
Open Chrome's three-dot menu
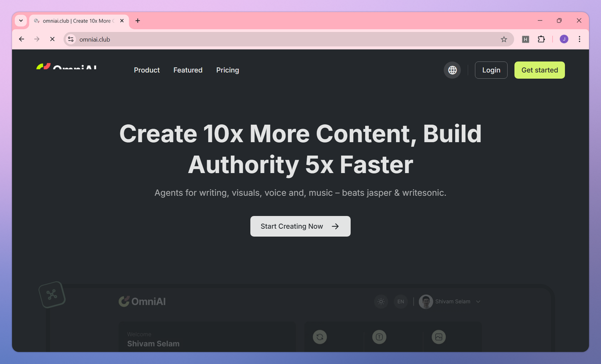(579, 39)
